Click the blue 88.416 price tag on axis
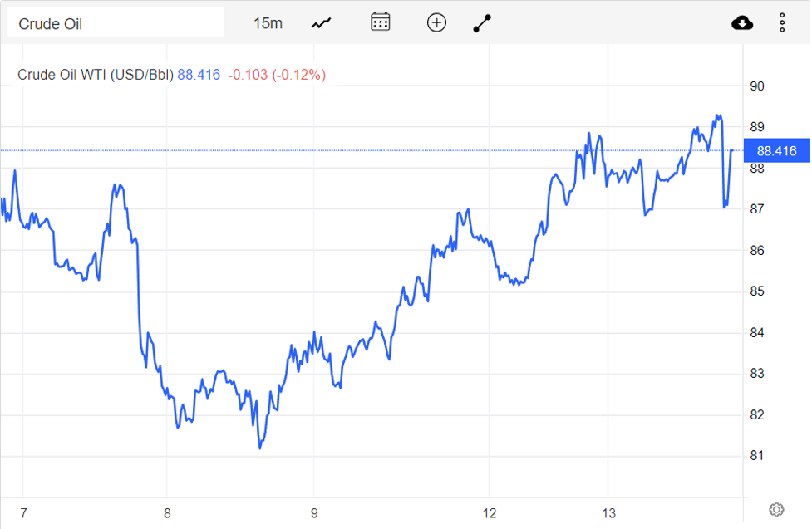The image size is (812, 529). (776, 151)
